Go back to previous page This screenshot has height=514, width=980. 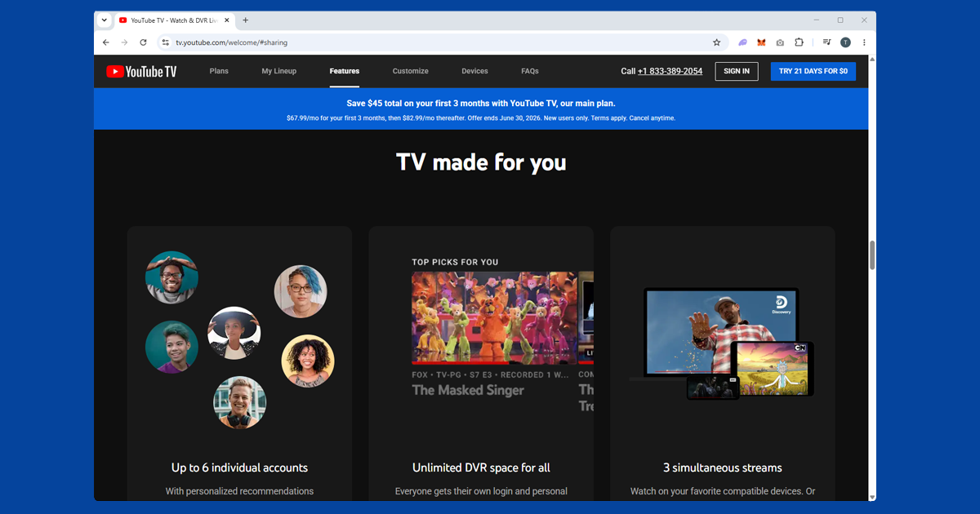106,42
